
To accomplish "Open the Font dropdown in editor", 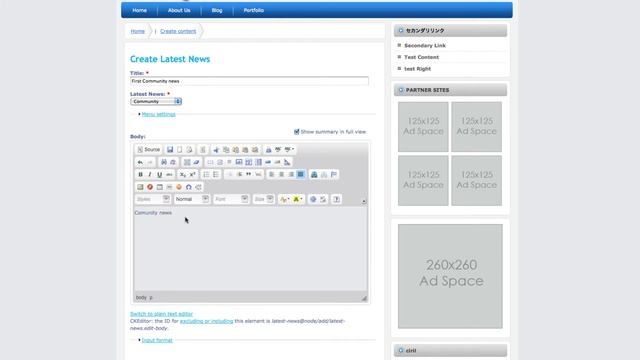I will 231,199.
